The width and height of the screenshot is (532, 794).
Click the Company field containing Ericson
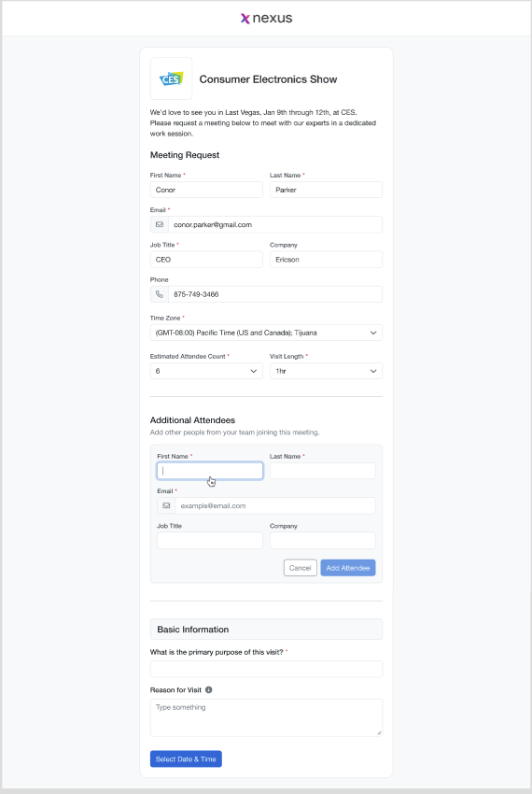(326, 260)
